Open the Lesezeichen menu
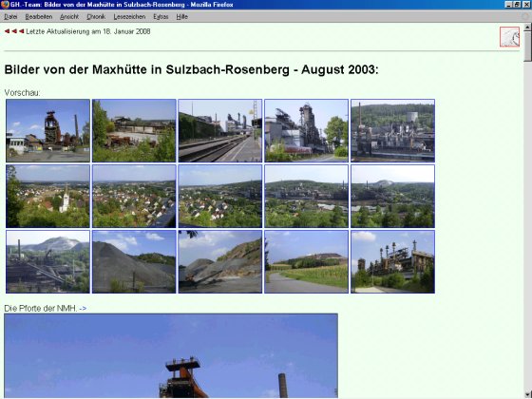Viewport: 532px width, 399px height. [x=129, y=17]
